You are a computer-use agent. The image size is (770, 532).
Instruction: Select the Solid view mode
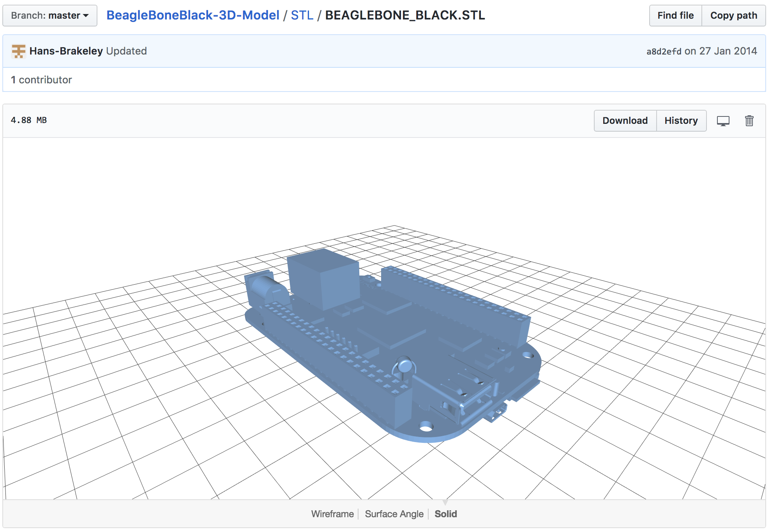click(446, 514)
